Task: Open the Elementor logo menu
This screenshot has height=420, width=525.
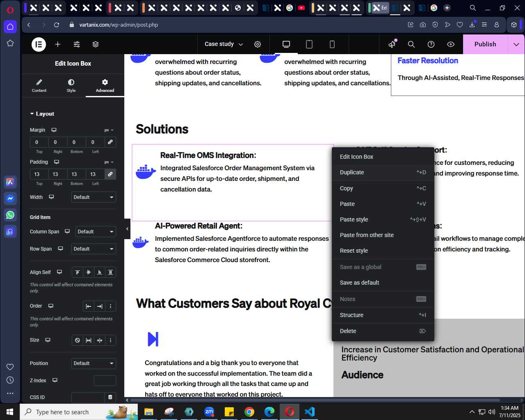Action: coord(39,44)
